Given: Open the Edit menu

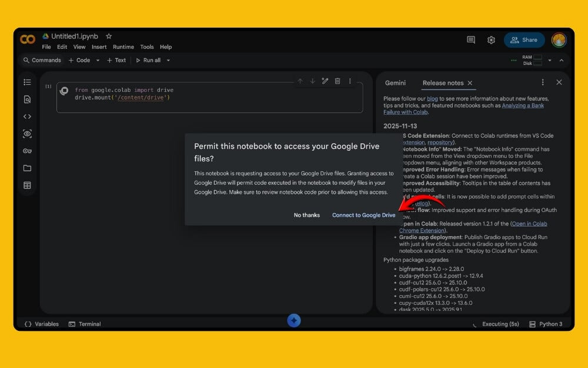Looking at the screenshot, I should [62, 47].
